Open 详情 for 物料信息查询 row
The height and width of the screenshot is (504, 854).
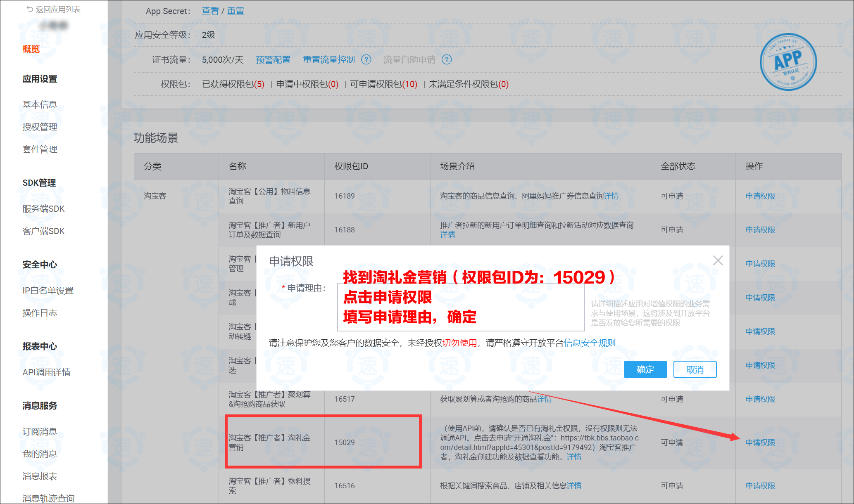(611, 196)
